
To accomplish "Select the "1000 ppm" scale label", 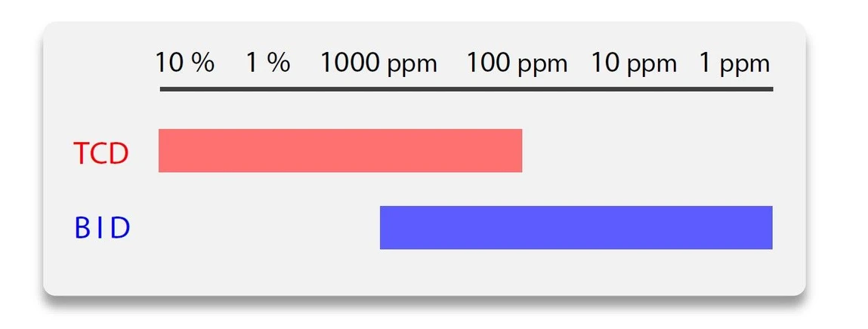I will (378, 63).
